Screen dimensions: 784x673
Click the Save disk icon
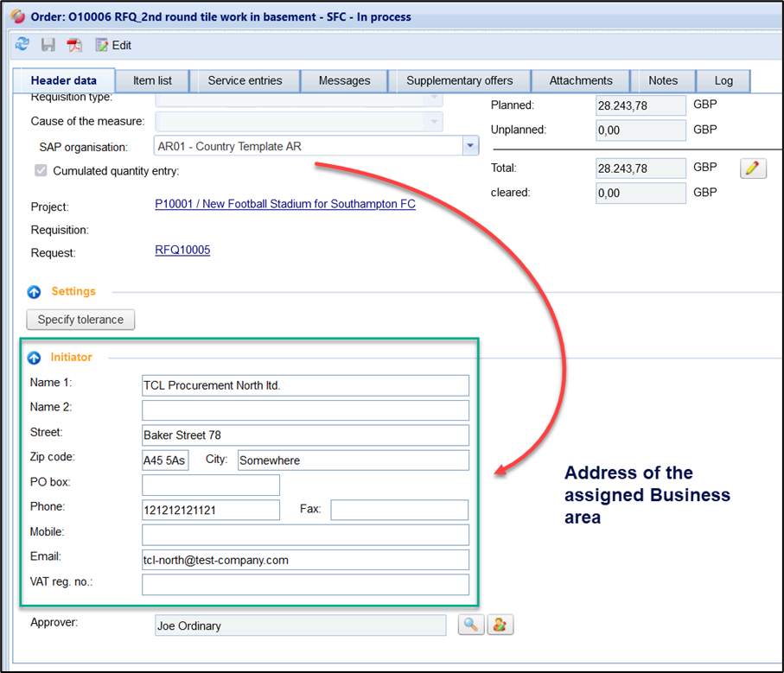tap(48, 45)
